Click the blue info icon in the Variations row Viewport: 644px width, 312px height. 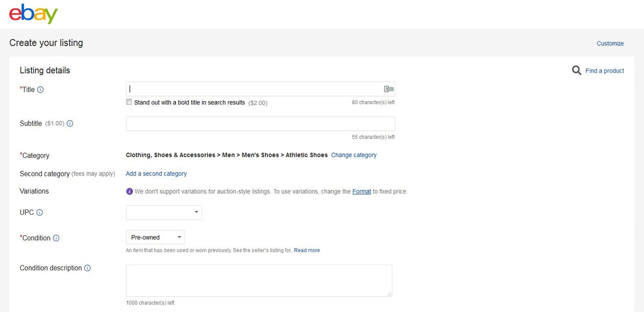129,191
